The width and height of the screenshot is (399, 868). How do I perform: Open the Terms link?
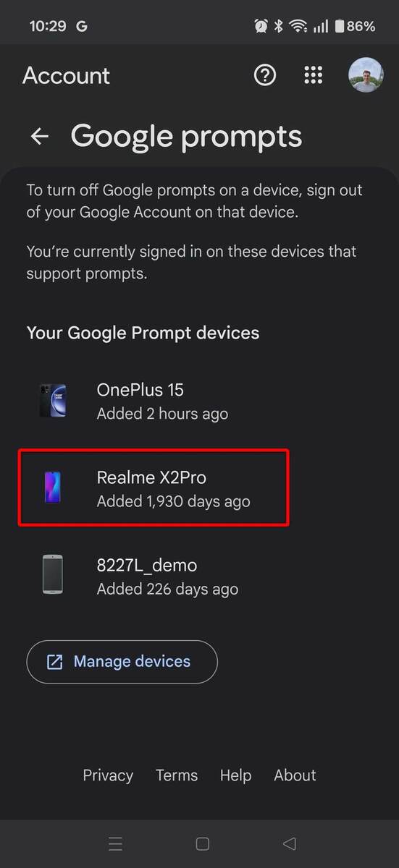[x=177, y=775]
